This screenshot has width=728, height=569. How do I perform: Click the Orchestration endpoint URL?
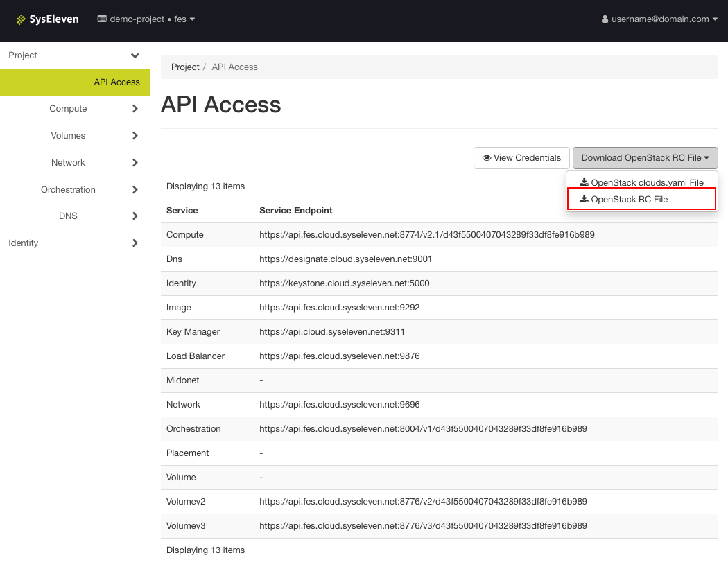(423, 428)
